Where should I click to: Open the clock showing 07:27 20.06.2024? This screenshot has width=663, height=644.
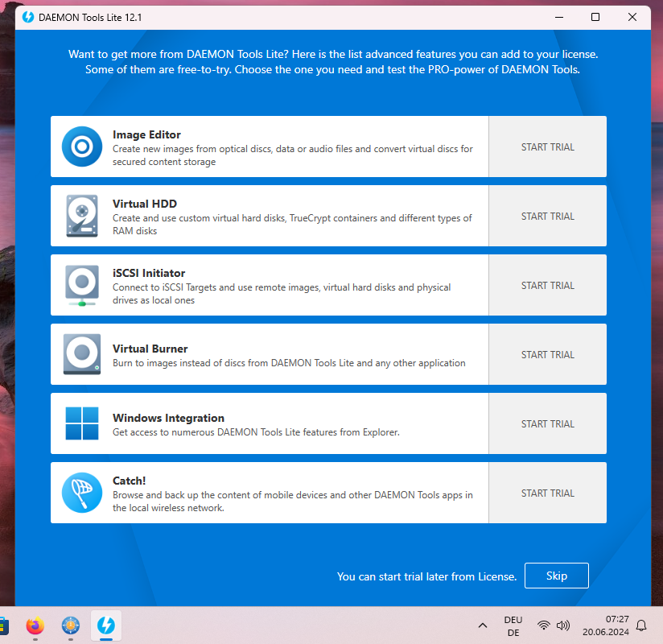point(606,625)
